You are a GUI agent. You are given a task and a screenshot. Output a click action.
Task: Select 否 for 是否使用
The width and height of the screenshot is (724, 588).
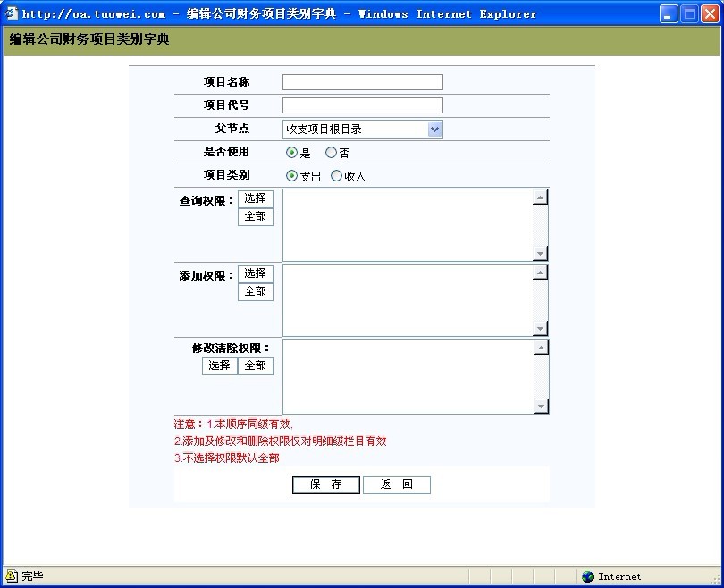(331, 153)
